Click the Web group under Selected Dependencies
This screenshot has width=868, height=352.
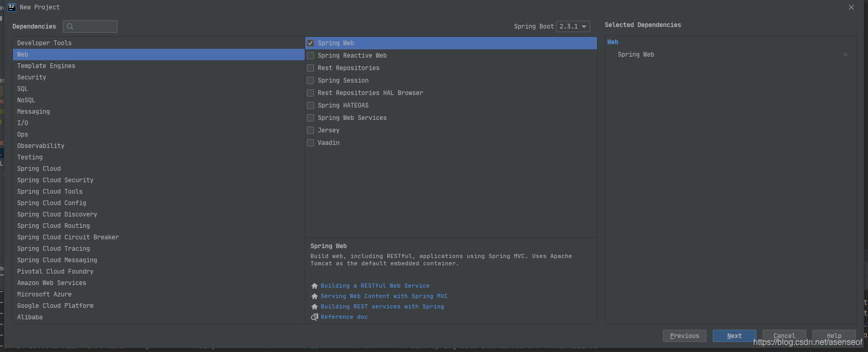(613, 42)
